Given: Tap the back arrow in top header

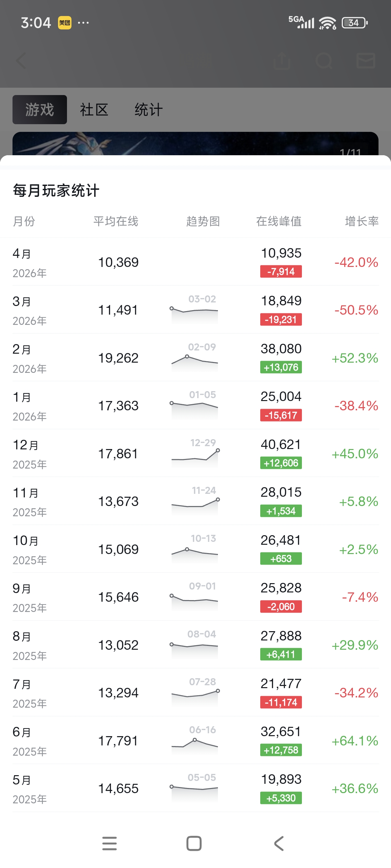Looking at the screenshot, I should pyautogui.click(x=21, y=61).
